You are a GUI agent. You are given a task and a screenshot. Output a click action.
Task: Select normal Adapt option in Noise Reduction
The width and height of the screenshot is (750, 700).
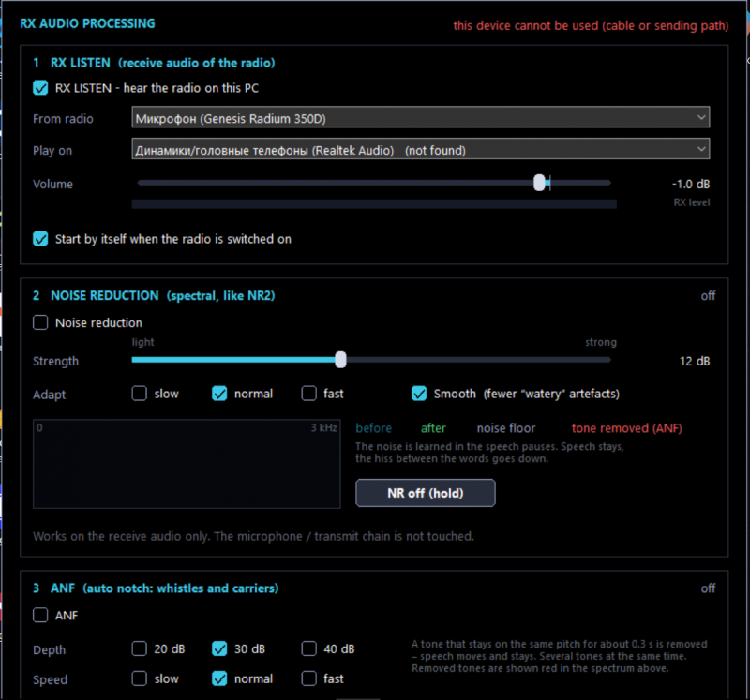(219, 394)
